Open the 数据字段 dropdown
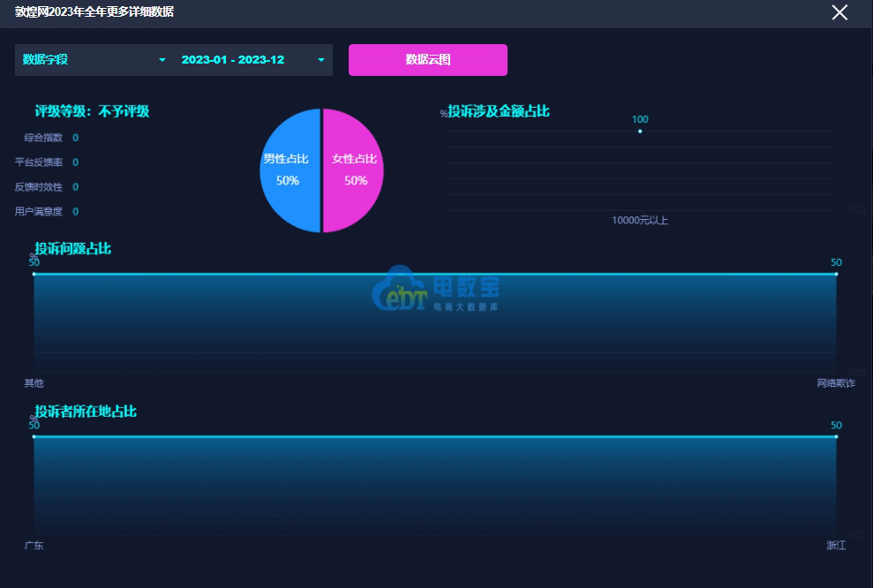 94,60
